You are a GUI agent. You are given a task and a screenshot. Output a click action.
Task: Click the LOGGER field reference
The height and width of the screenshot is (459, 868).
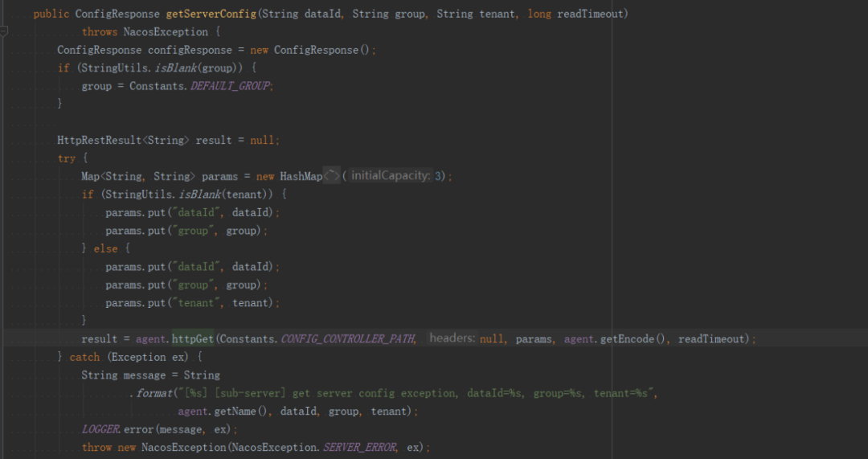pos(100,429)
